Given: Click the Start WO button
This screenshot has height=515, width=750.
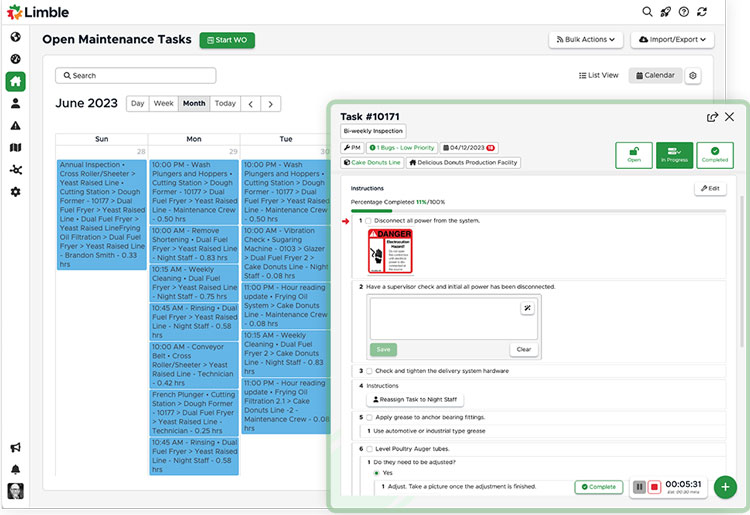Looking at the screenshot, I should tap(227, 40).
